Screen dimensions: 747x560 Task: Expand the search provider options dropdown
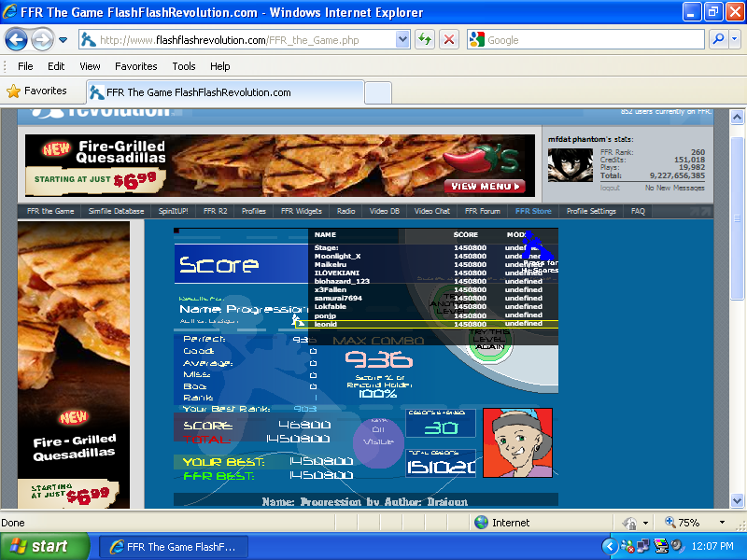pyautogui.click(x=735, y=39)
